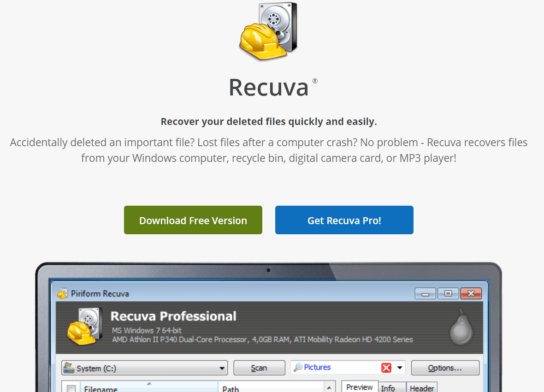The image size is (544, 392).
Task: Click the Download Free Version button
Action: tap(193, 220)
